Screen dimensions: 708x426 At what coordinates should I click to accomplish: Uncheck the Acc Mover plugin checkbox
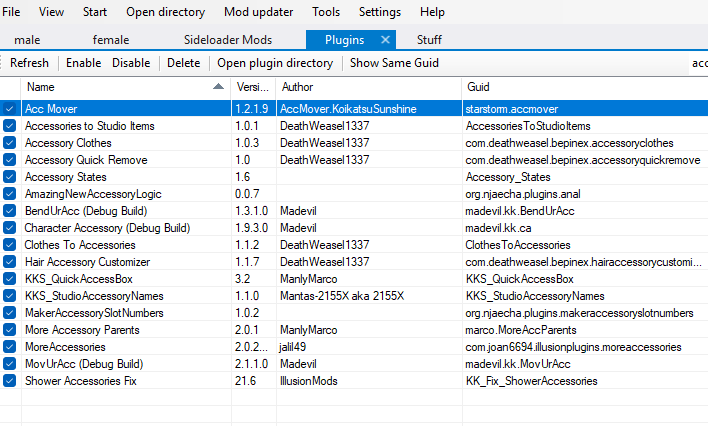(9, 109)
